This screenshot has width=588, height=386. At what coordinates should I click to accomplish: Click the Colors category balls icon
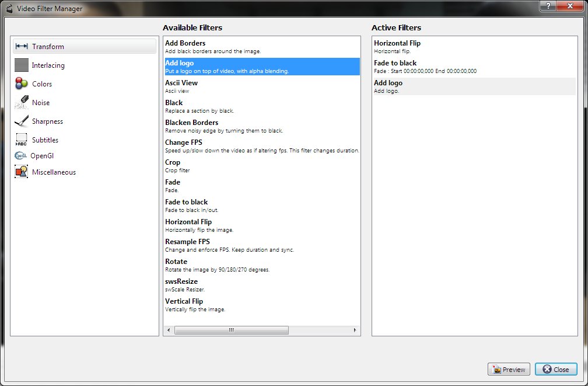pos(22,84)
